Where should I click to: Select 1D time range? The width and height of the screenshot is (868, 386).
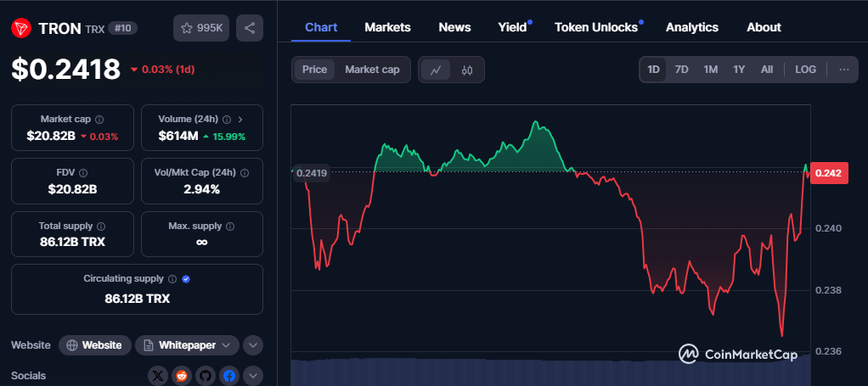tap(654, 70)
